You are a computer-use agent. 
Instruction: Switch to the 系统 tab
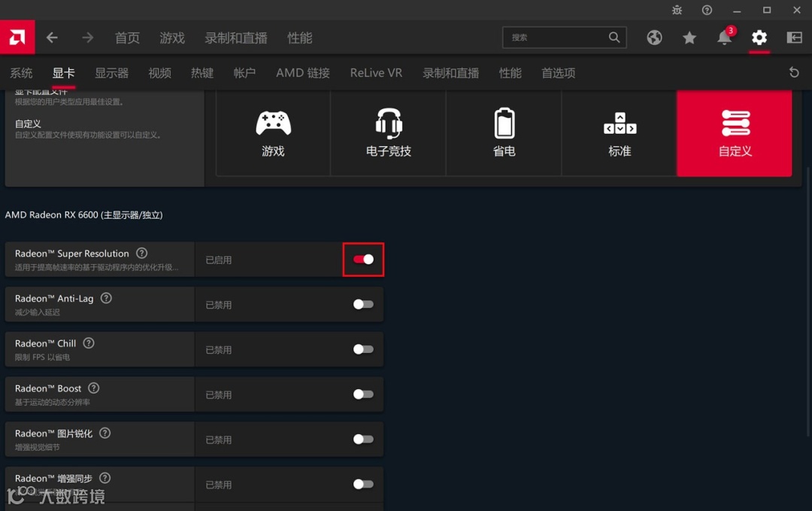[x=21, y=73]
